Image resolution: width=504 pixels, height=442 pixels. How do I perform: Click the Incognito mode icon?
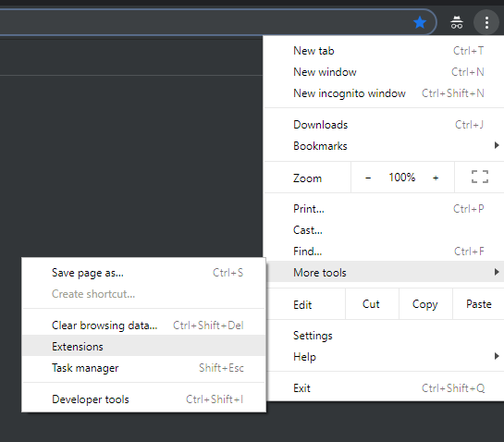[x=457, y=22]
